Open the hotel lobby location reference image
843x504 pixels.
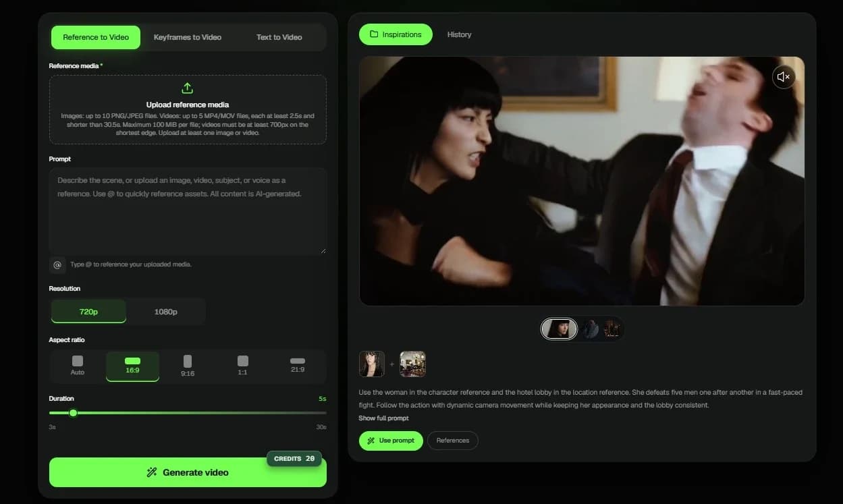coord(412,364)
